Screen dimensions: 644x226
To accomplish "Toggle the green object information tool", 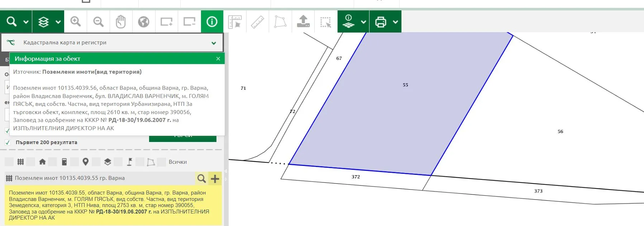I will click(212, 22).
